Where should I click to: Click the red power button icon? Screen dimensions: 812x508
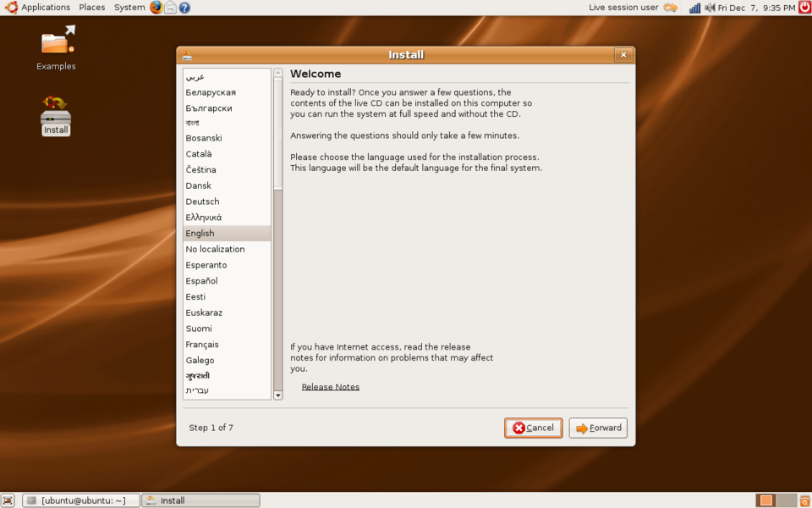tap(804, 8)
